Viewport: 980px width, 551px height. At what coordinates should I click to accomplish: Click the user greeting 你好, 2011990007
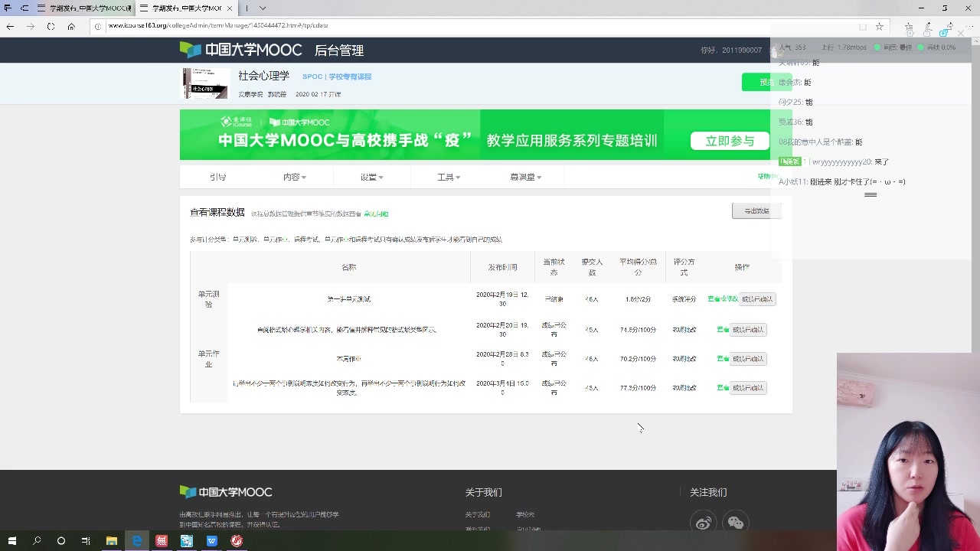pyautogui.click(x=731, y=50)
